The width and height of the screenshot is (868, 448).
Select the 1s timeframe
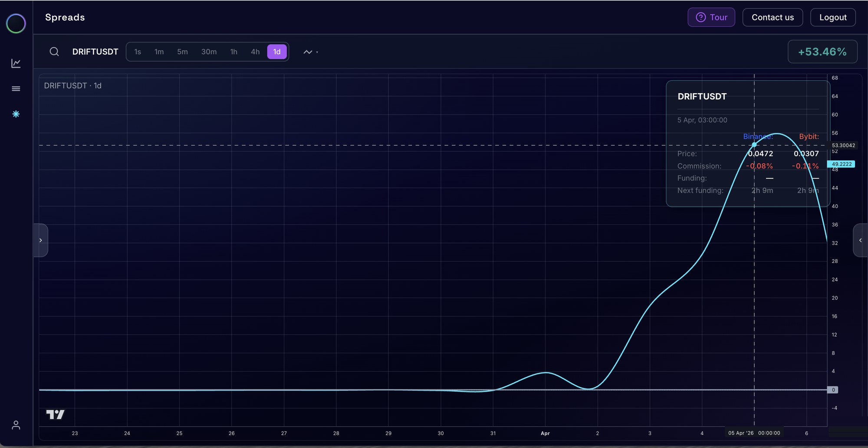(138, 52)
